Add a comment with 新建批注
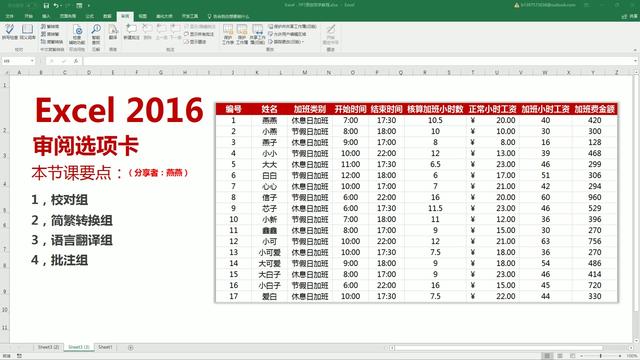This screenshot has height=360, width=640. point(131,32)
